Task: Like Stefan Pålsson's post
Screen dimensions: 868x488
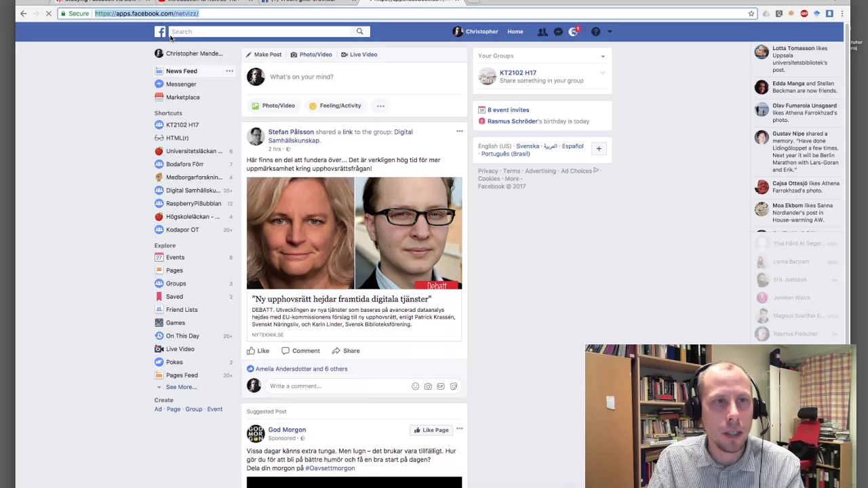Action: 258,350
